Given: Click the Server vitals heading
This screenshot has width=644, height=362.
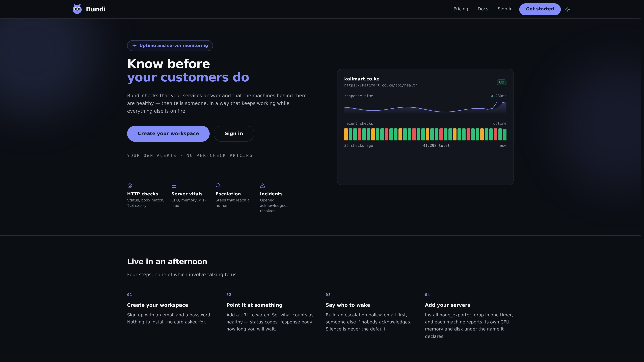Looking at the screenshot, I should [x=187, y=194].
